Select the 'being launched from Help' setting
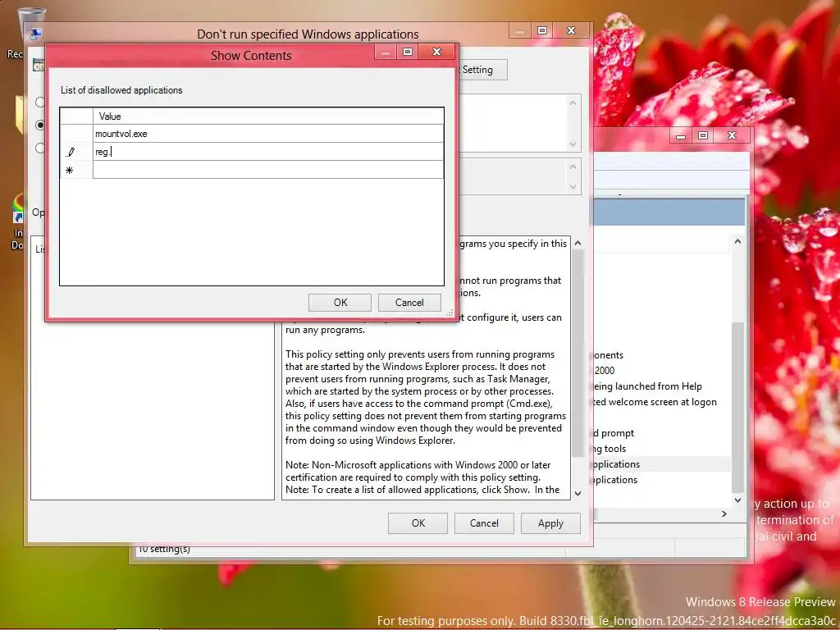Image resolution: width=840 pixels, height=630 pixels. click(x=648, y=386)
